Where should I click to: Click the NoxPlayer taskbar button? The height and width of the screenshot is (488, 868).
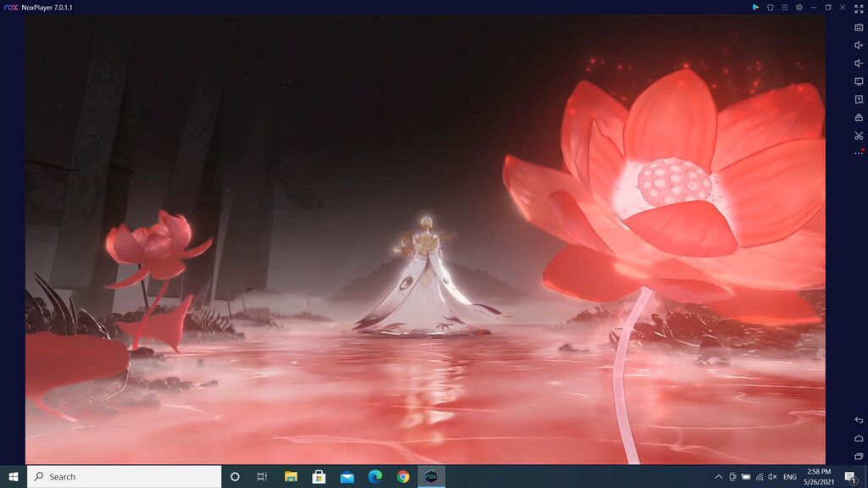coord(431,476)
